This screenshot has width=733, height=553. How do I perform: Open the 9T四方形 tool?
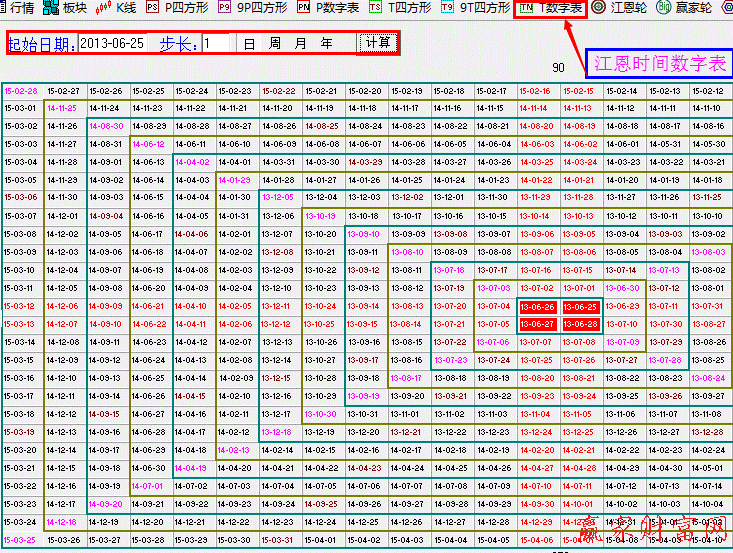point(475,8)
